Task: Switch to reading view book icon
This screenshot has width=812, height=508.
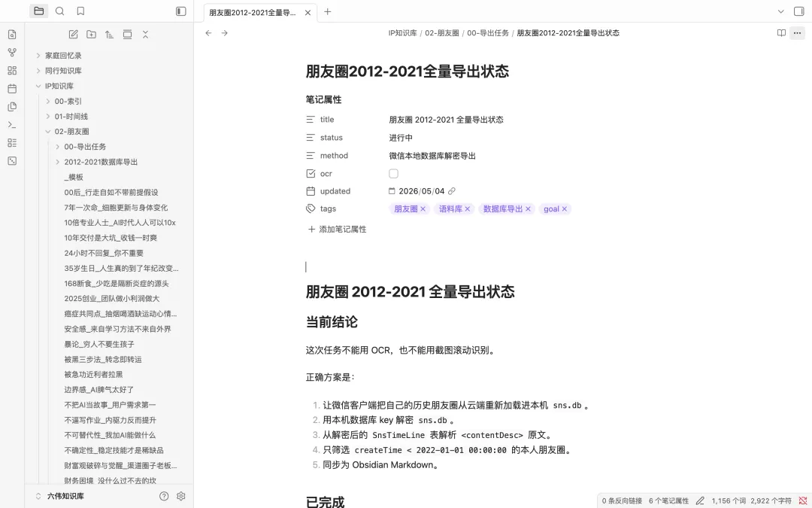Action: point(781,32)
